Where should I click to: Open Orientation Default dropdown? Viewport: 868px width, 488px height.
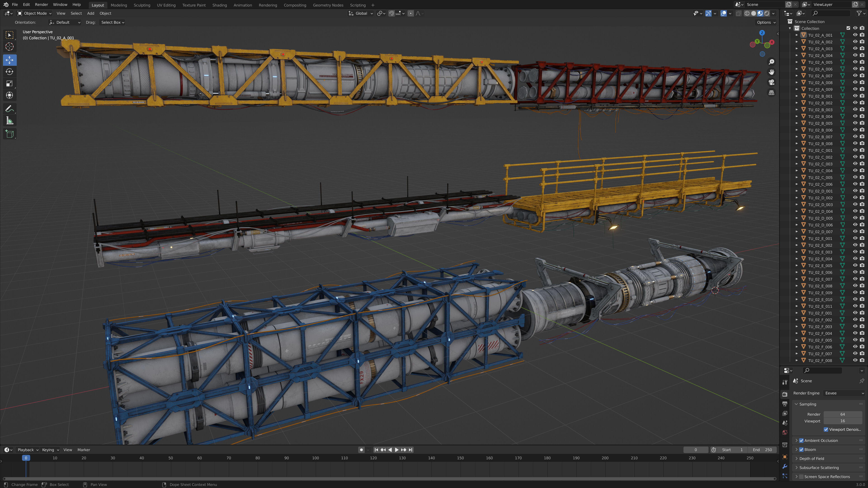65,23
